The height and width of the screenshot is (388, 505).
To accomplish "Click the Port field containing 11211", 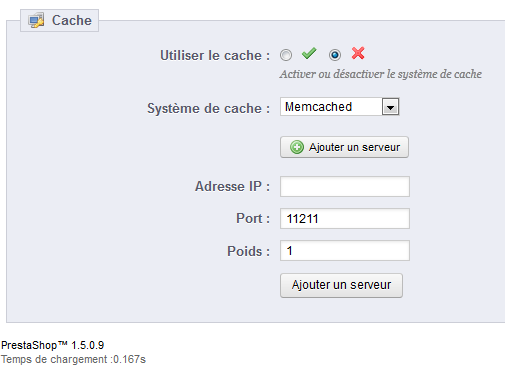I will pos(345,219).
